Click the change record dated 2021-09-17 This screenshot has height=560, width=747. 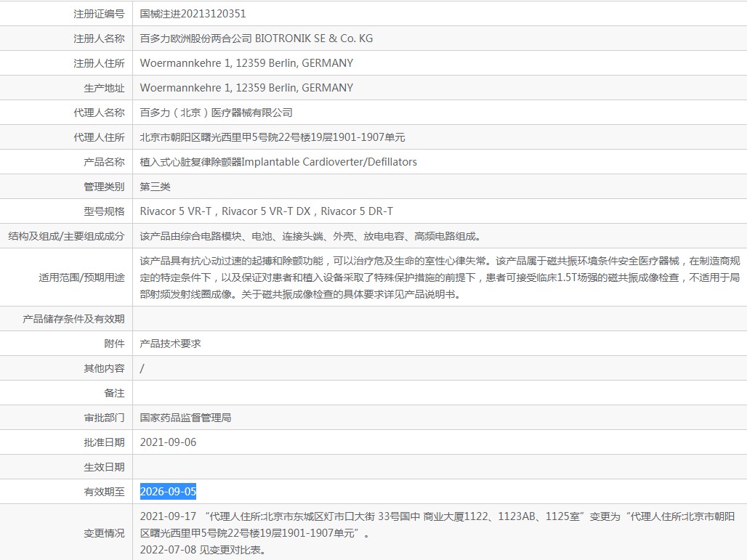(x=437, y=524)
